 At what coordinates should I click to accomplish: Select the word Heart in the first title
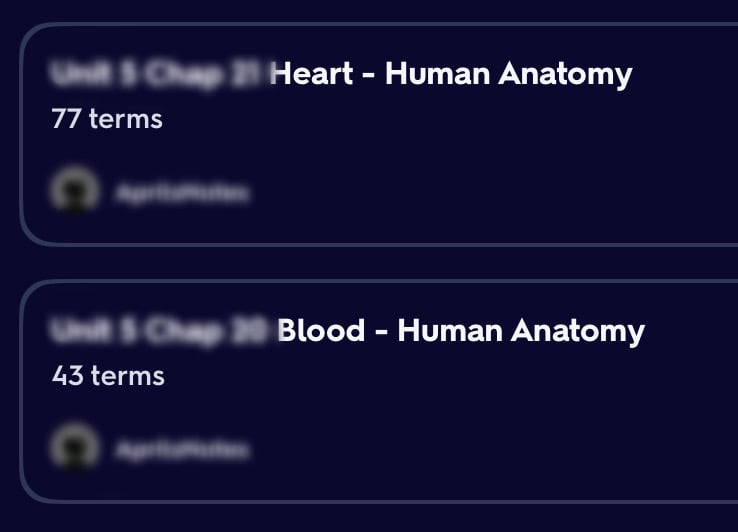[310, 74]
